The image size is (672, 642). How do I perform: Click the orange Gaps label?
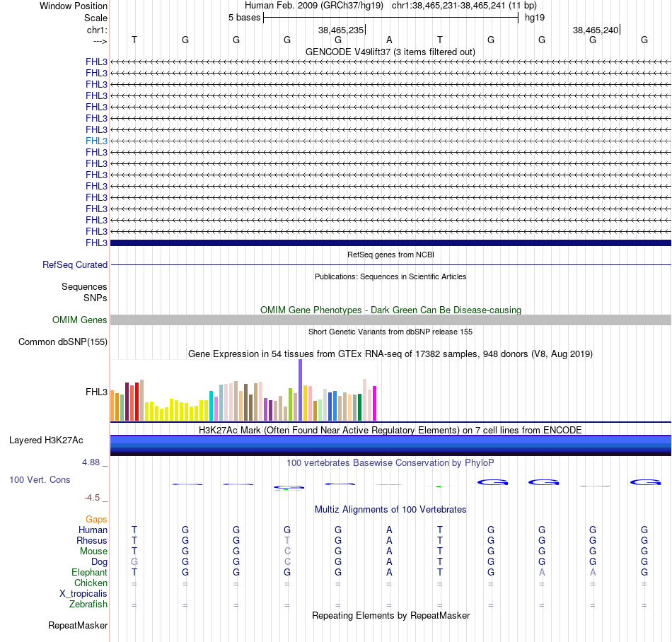point(96,519)
